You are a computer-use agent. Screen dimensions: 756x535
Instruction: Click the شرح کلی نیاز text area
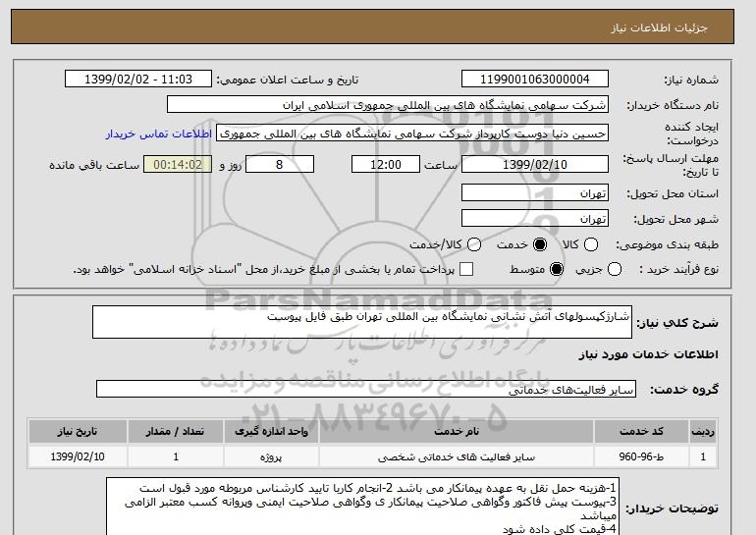click(362, 322)
